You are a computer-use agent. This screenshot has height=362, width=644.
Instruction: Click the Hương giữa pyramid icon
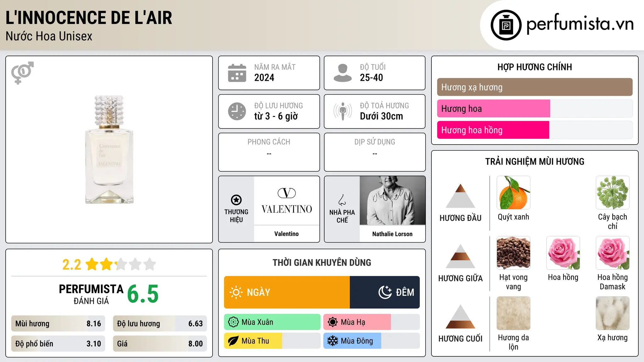point(460,256)
